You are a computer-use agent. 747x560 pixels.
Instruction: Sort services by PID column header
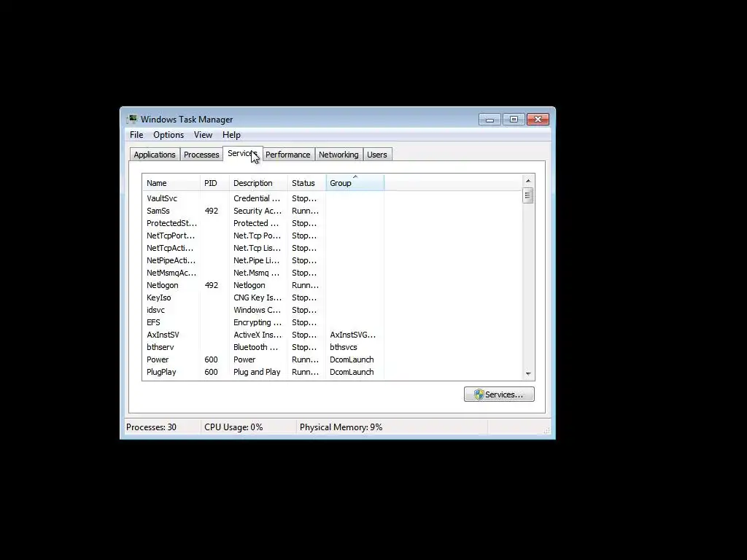click(x=215, y=183)
